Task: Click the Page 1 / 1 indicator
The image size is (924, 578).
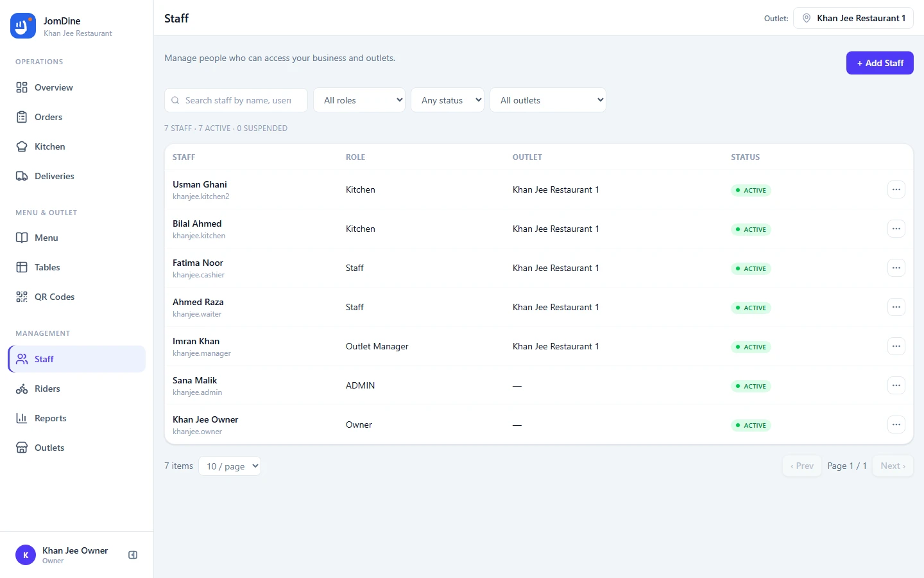Action: coord(847,466)
